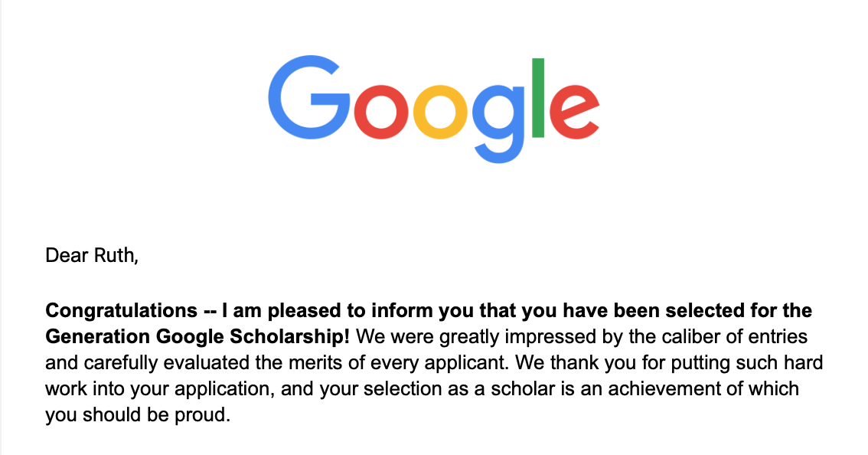Screen dimensions: 868x455
Task: Click the words "you should be proud."
Action: tap(138, 414)
